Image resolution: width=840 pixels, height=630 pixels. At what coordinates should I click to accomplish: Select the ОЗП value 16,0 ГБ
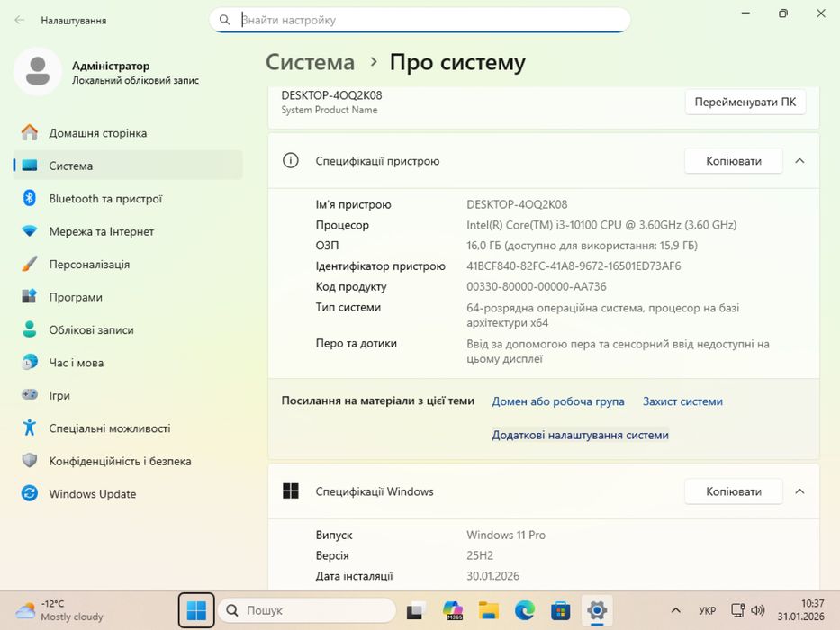(582, 246)
